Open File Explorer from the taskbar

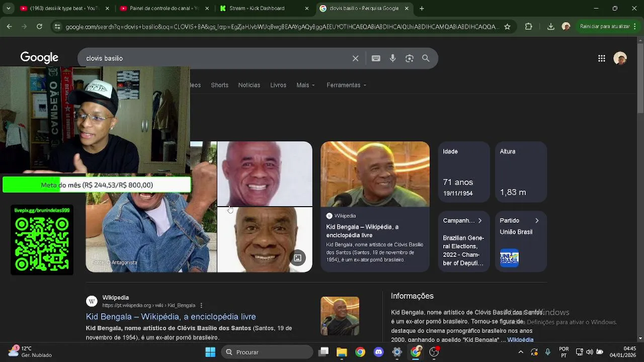pyautogui.click(x=342, y=352)
